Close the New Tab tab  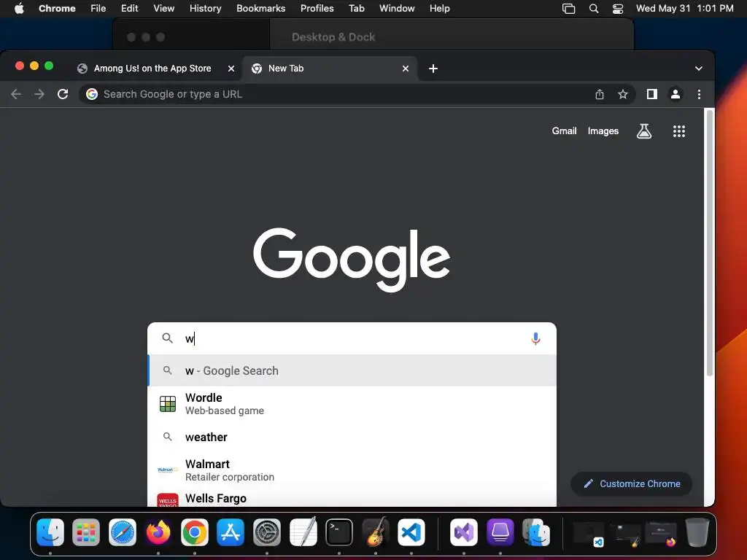[406, 69]
